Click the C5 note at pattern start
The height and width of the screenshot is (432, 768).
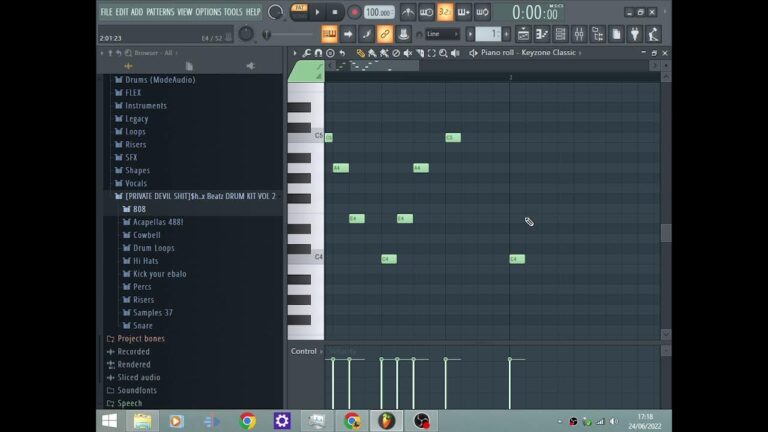pyautogui.click(x=329, y=137)
